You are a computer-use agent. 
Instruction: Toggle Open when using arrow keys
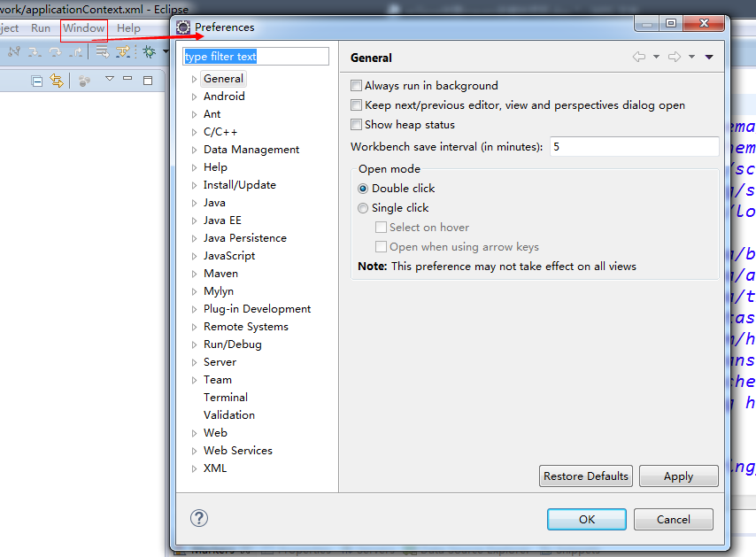point(381,247)
